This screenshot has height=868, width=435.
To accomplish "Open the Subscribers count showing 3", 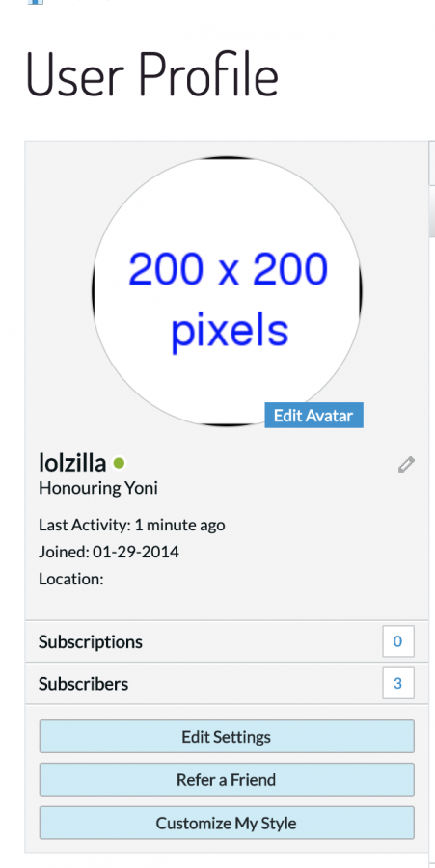I will pos(398,683).
